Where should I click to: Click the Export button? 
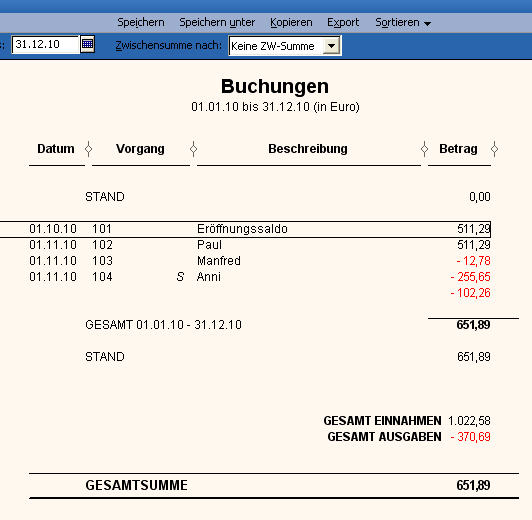point(343,22)
